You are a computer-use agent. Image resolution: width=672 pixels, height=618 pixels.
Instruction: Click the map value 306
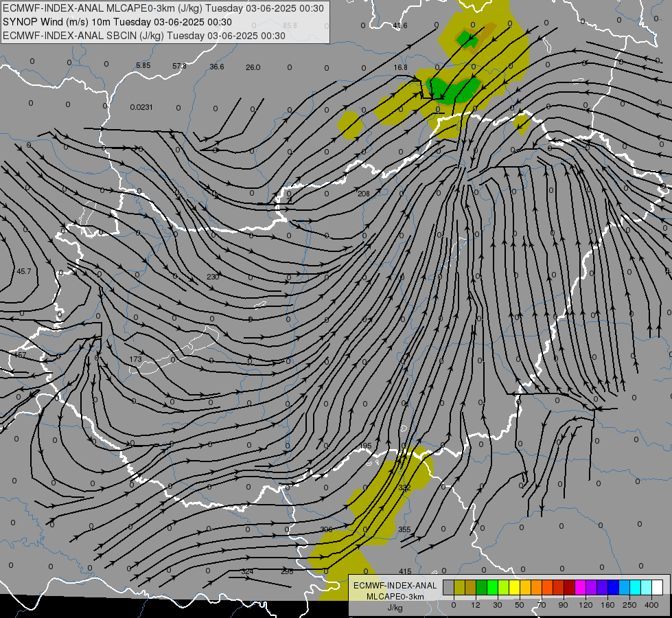[x=326, y=529]
